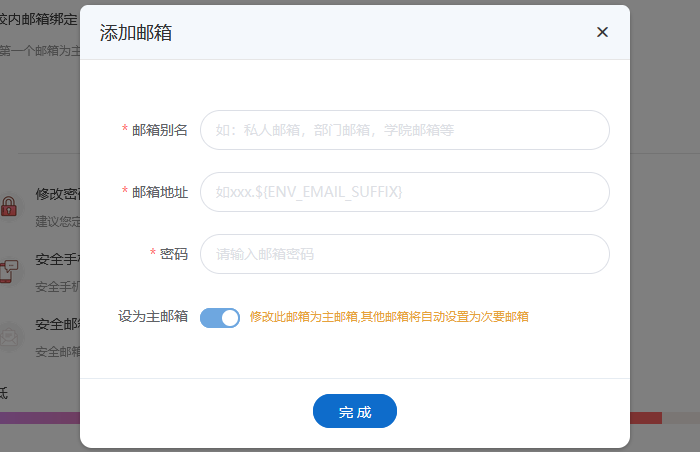Open the 安全手机 item in the background

pos(57,260)
